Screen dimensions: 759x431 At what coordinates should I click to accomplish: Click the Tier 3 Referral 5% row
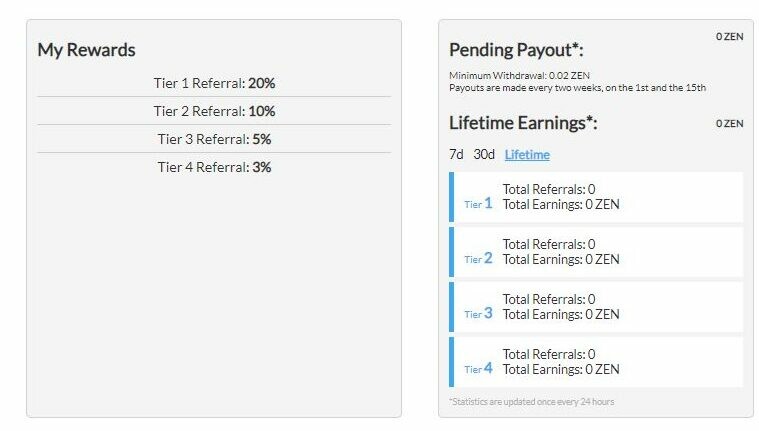tap(214, 139)
